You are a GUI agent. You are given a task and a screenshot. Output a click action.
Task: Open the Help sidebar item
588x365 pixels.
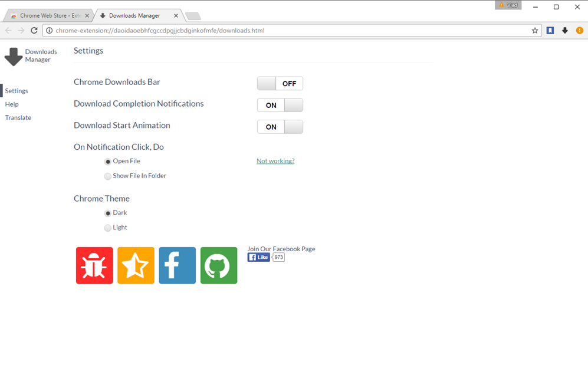tap(12, 104)
